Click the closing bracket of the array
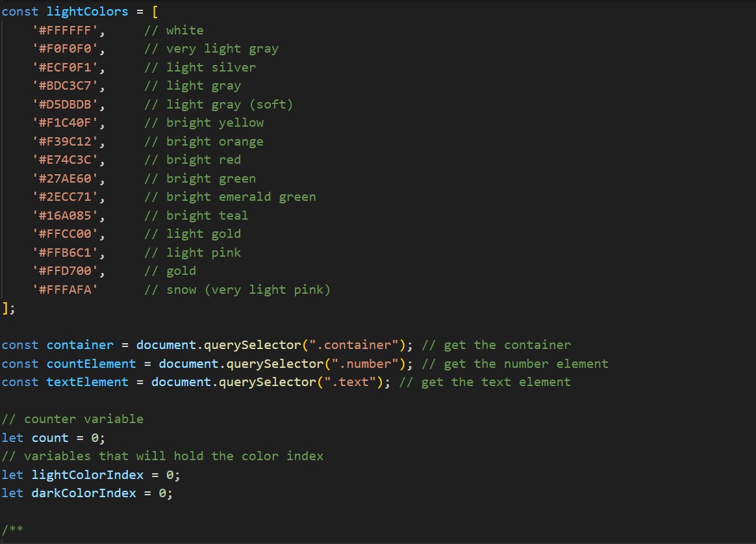This screenshot has height=544, width=756. [5, 308]
